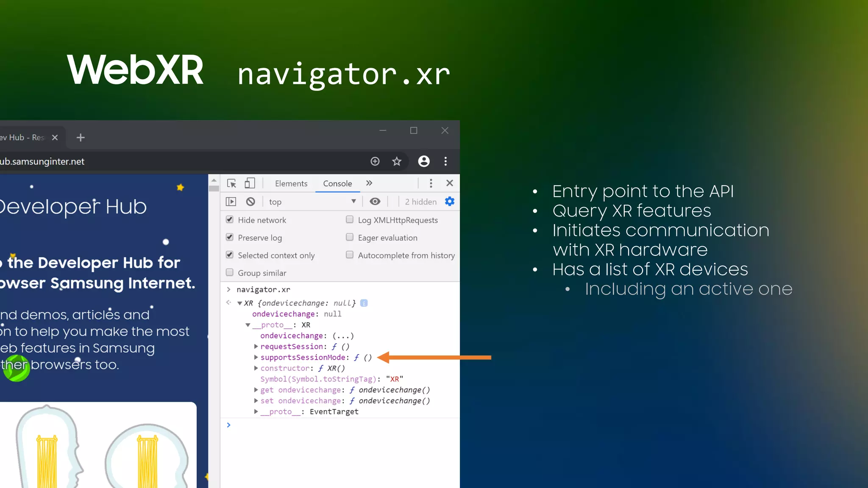The width and height of the screenshot is (868, 488).
Task: Close the DevTools panel
Action: click(450, 183)
